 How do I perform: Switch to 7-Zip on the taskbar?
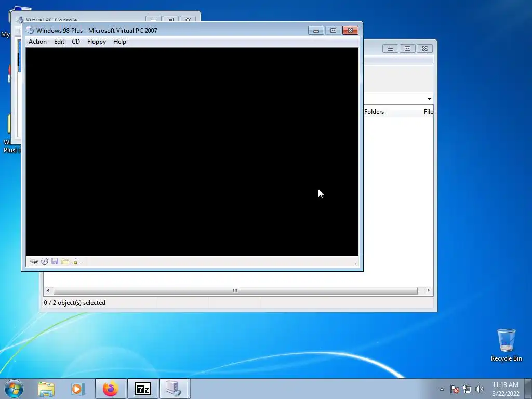click(142, 389)
